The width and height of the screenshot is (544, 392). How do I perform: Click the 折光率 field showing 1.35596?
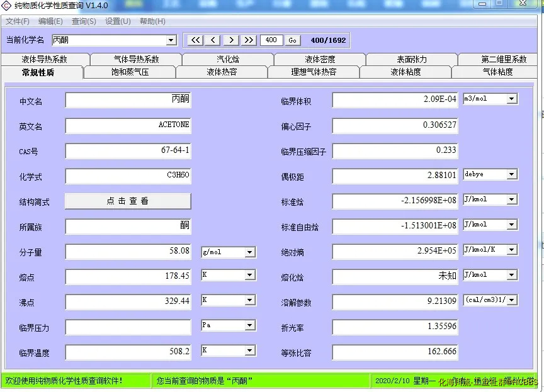tap(395, 327)
